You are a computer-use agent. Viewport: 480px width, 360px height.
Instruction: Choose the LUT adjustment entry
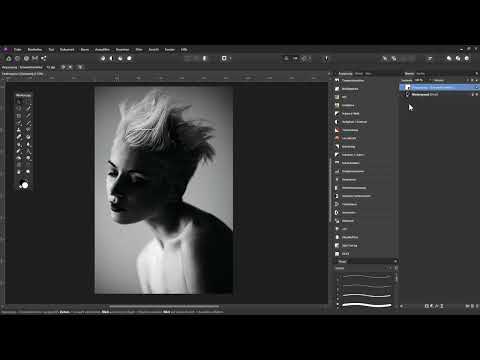344,229
